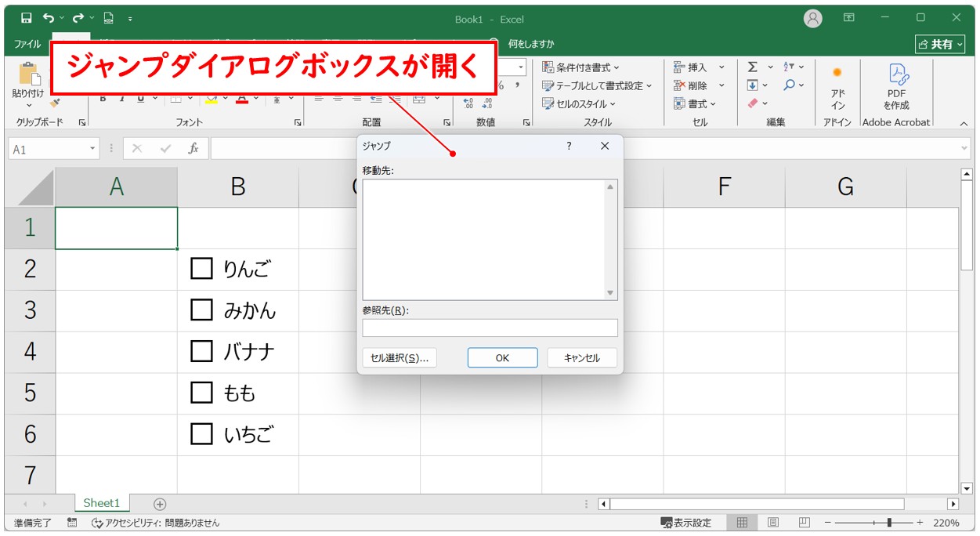This screenshot has height=536, width=980.
Task: Click the Fill down-arrow icon in 編集
Action: pos(753,85)
